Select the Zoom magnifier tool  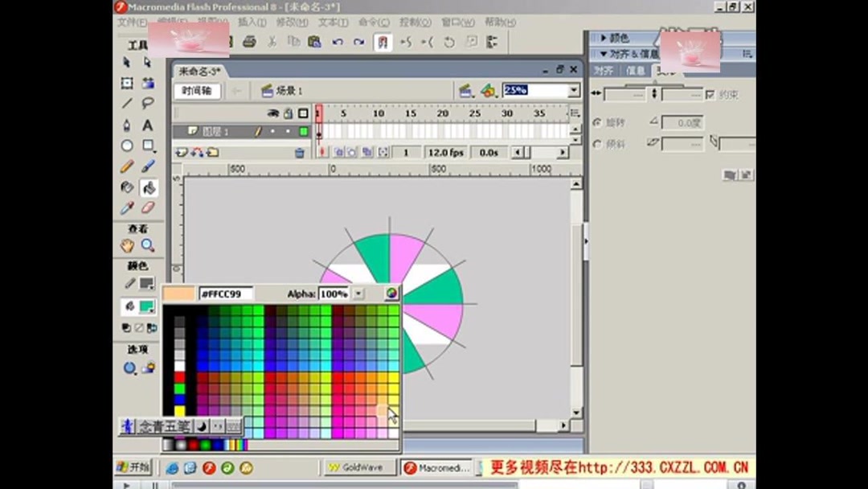147,244
